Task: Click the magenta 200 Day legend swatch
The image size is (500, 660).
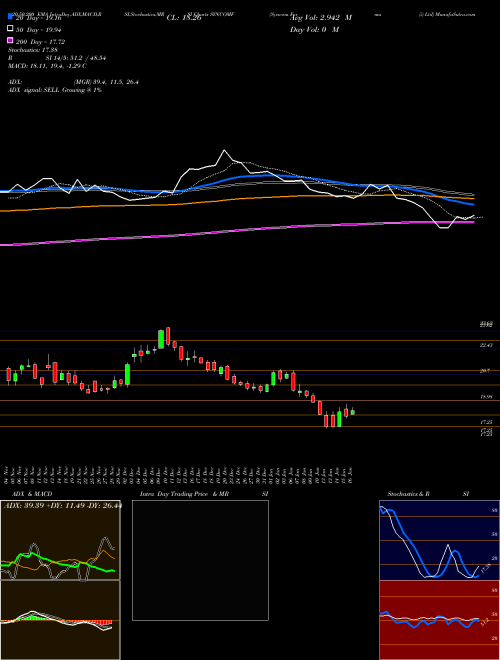Action: coord(10,40)
